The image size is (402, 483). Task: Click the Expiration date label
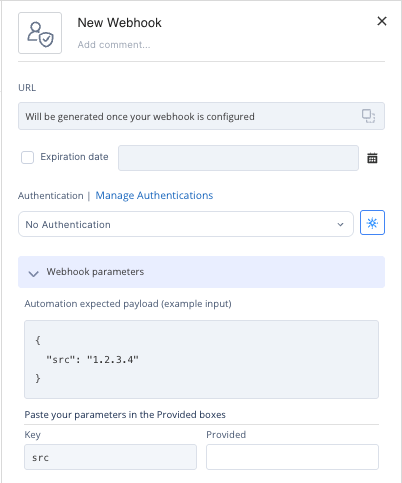coord(74,157)
